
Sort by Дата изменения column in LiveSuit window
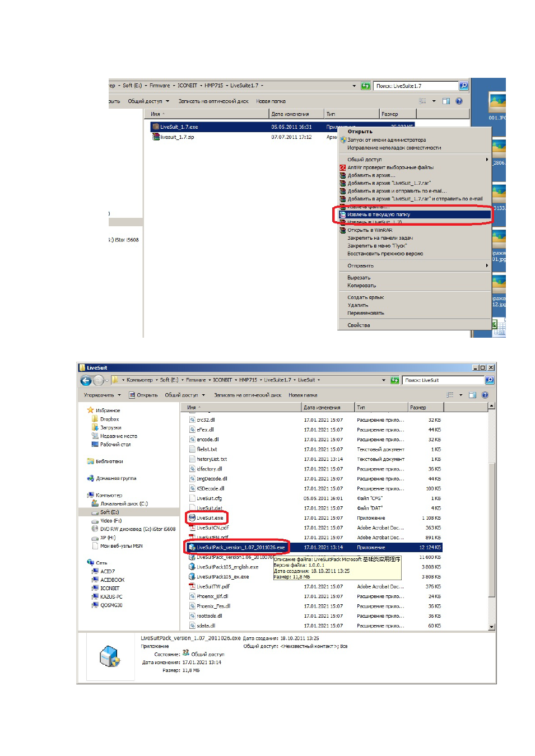[328, 408]
